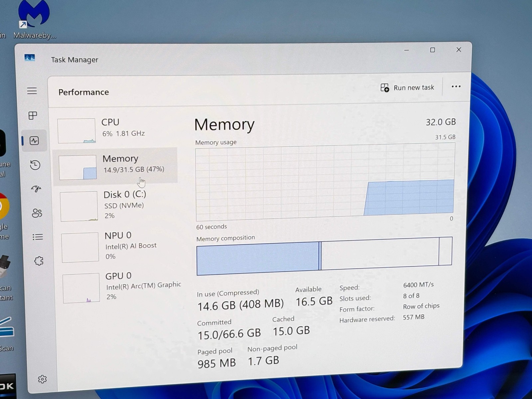Open the Startup apps page icon

36,189
